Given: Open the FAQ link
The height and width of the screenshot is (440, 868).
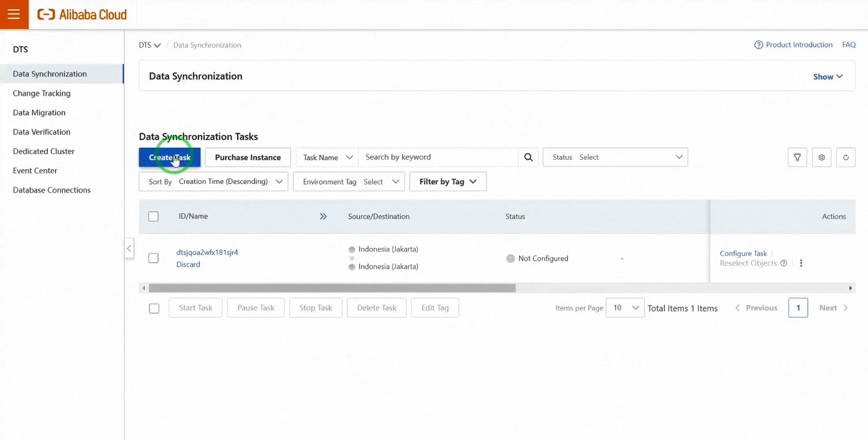Looking at the screenshot, I should (x=849, y=45).
